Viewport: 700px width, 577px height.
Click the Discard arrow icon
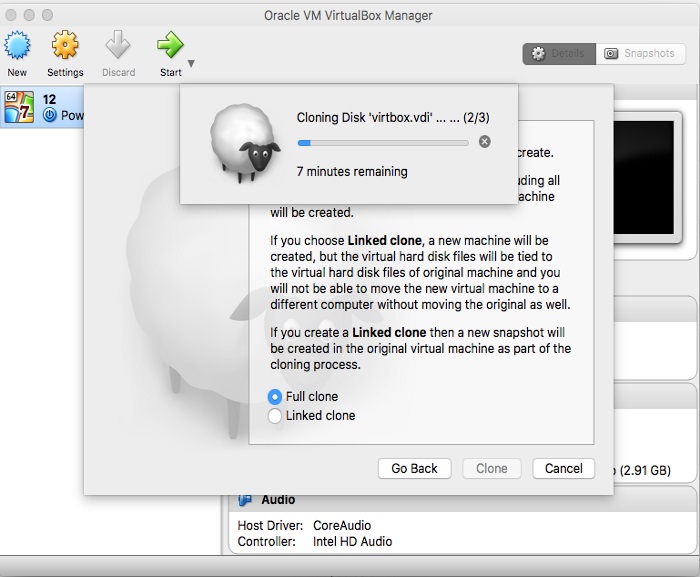click(118, 46)
